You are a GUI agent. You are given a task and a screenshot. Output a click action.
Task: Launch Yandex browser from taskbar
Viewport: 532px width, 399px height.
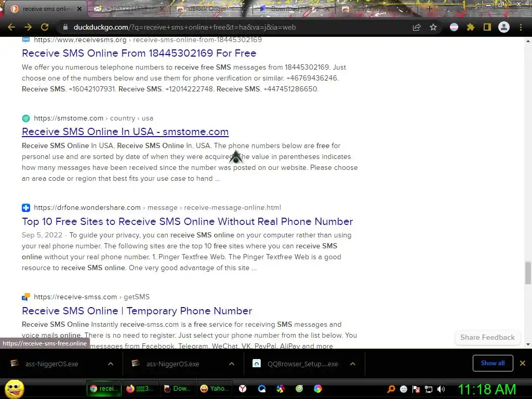pyautogui.click(x=243, y=389)
